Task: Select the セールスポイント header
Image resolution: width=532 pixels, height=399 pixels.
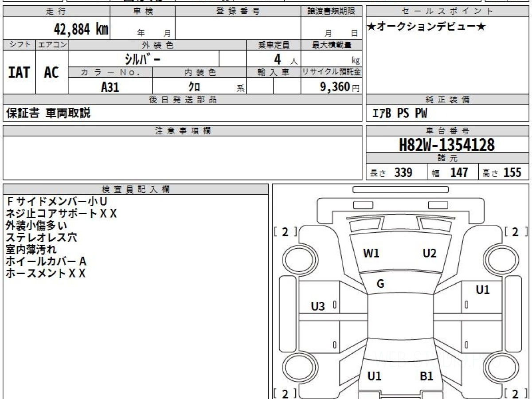Action: pyautogui.click(x=447, y=12)
